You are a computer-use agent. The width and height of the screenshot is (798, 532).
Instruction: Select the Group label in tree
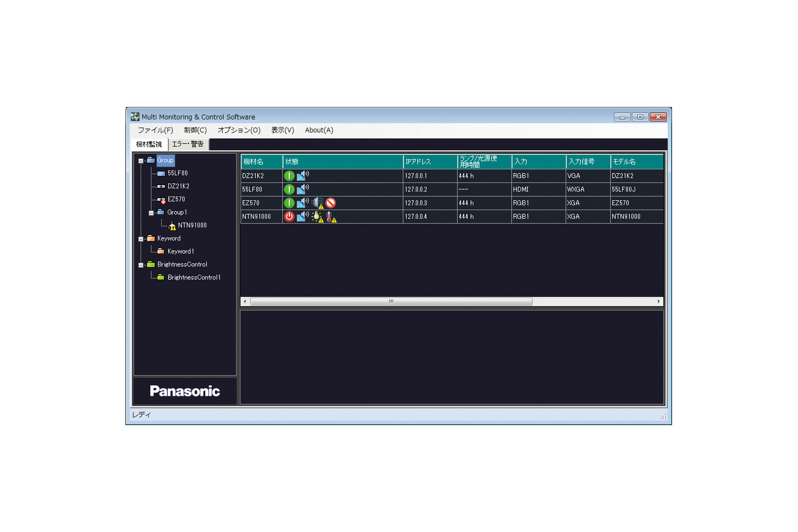click(166, 160)
